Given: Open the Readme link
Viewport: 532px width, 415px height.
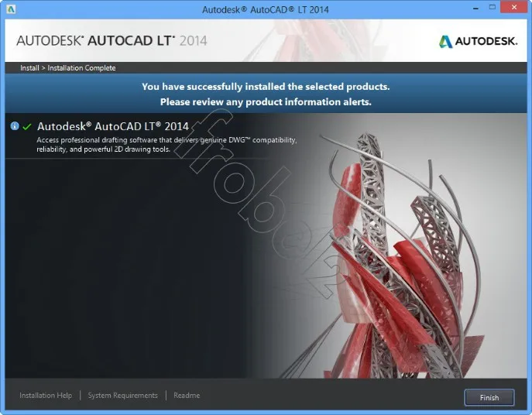Looking at the screenshot, I should (x=187, y=396).
